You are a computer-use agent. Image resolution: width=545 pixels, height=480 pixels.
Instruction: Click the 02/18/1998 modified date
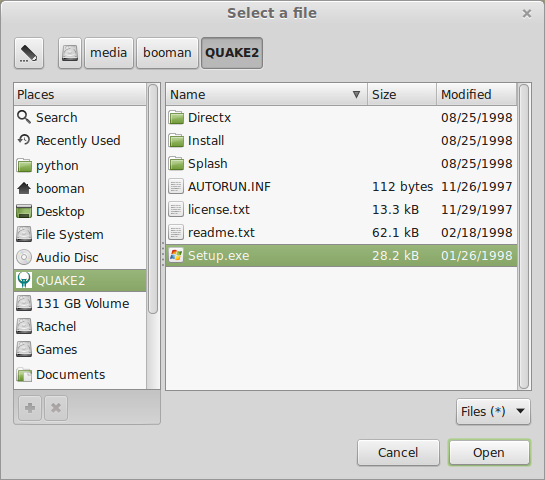477,232
